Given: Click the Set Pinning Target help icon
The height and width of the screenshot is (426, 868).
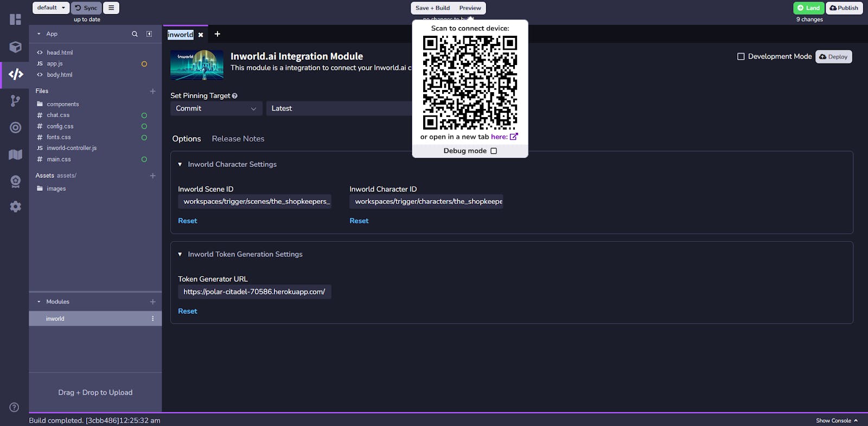Looking at the screenshot, I should point(234,96).
